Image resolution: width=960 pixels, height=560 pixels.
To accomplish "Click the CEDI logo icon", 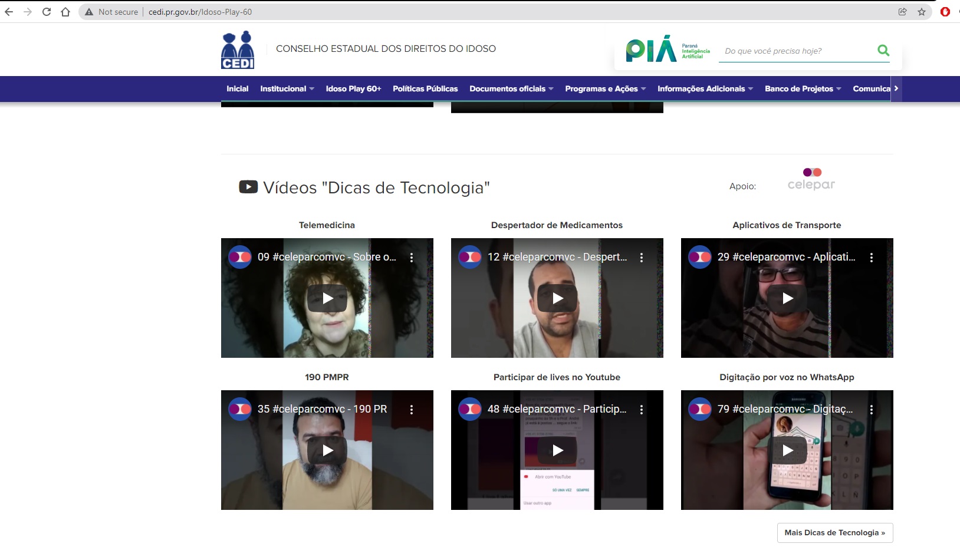I will point(238,50).
